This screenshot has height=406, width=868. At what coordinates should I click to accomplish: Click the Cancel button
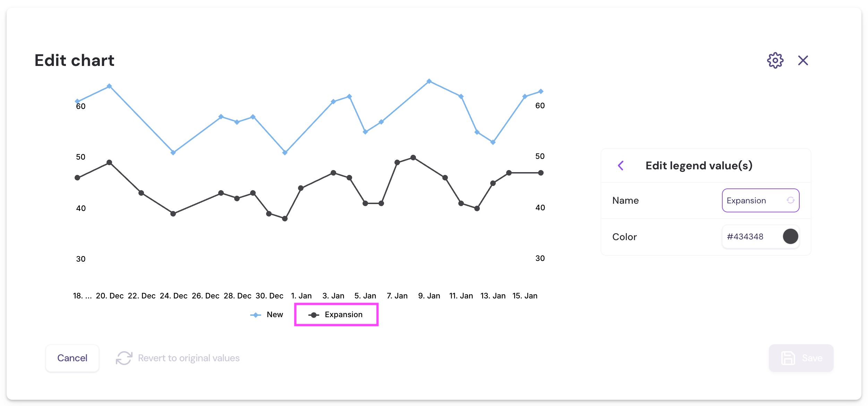tap(72, 358)
